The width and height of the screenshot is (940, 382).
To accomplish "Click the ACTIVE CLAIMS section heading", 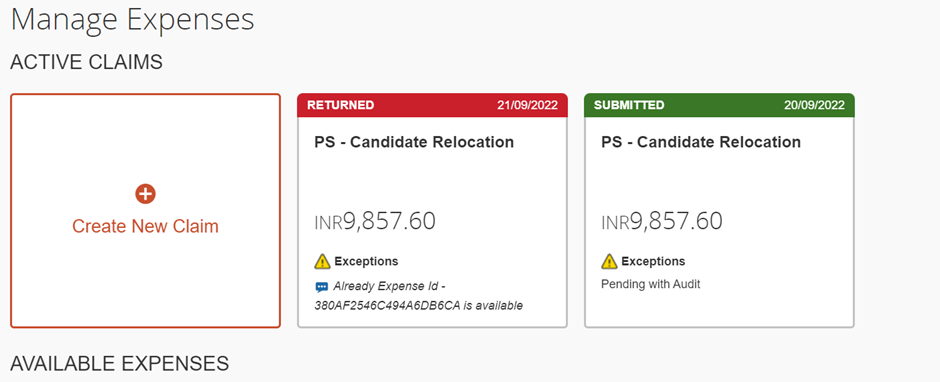I will (86, 62).
